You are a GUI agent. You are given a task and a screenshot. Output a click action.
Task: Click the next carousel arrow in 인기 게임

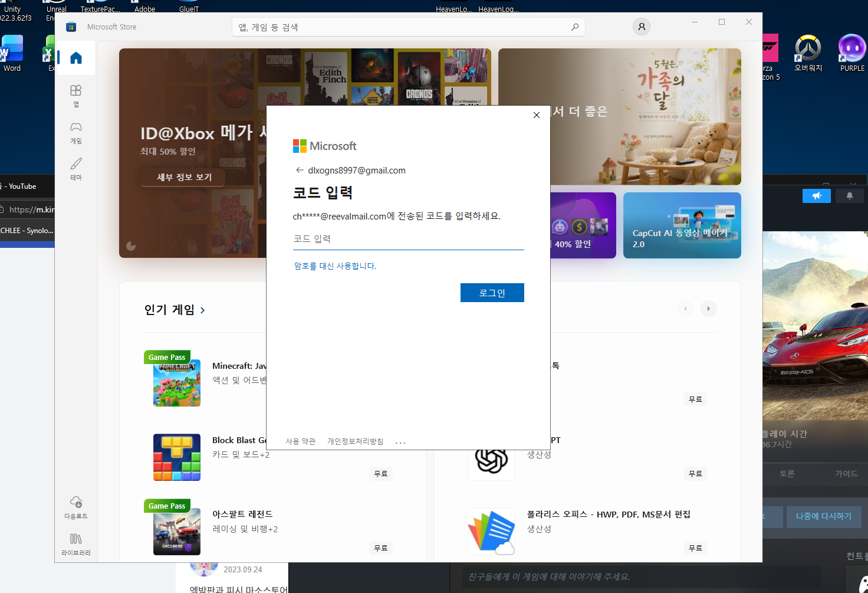point(709,309)
